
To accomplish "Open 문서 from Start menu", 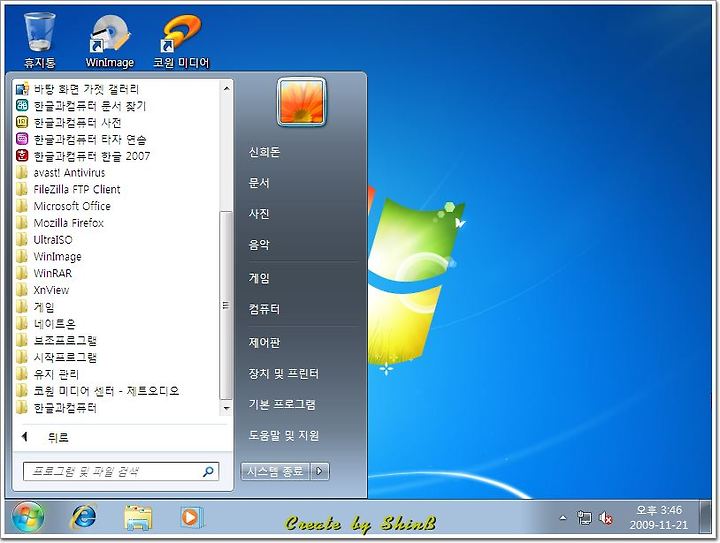I will point(259,183).
